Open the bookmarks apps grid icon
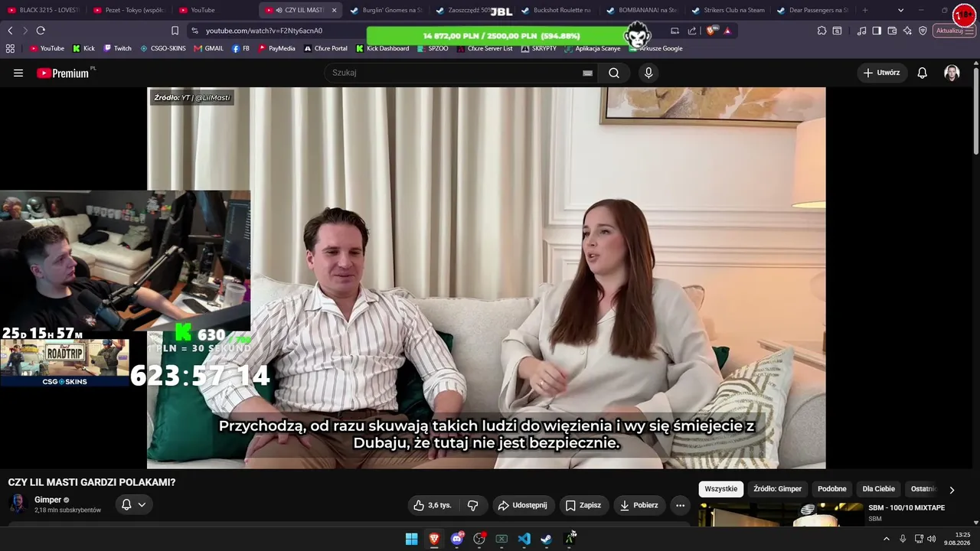Image resolution: width=980 pixels, height=551 pixels. pyautogui.click(x=10, y=48)
